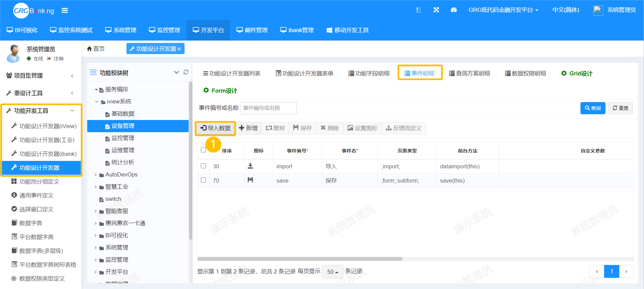
Task: Go to next page arrow in pagination
Action: coord(626,271)
